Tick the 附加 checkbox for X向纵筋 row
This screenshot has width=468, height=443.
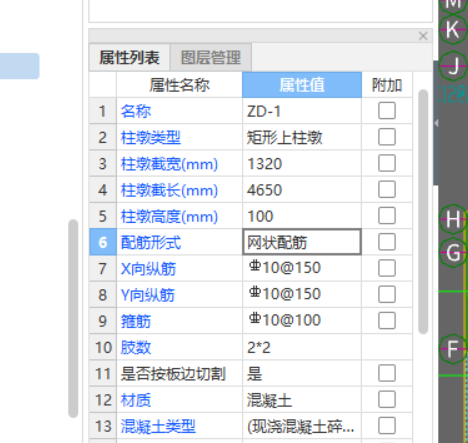point(387,268)
